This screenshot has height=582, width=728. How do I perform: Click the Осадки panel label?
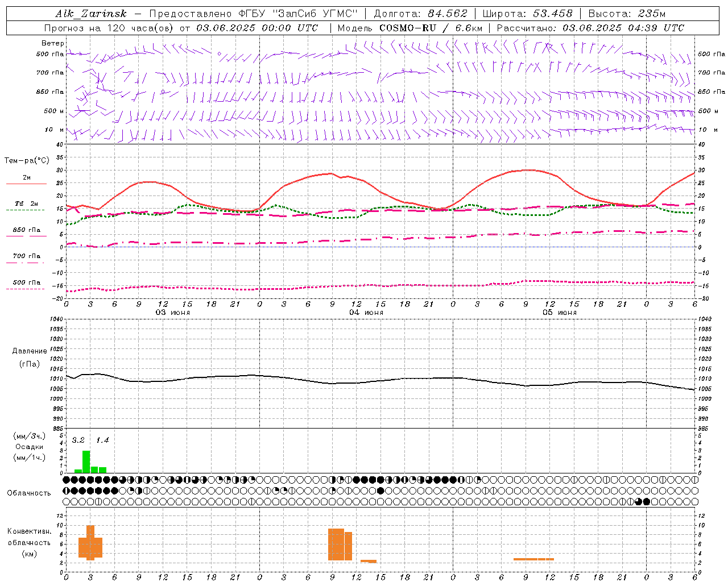[29, 447]
